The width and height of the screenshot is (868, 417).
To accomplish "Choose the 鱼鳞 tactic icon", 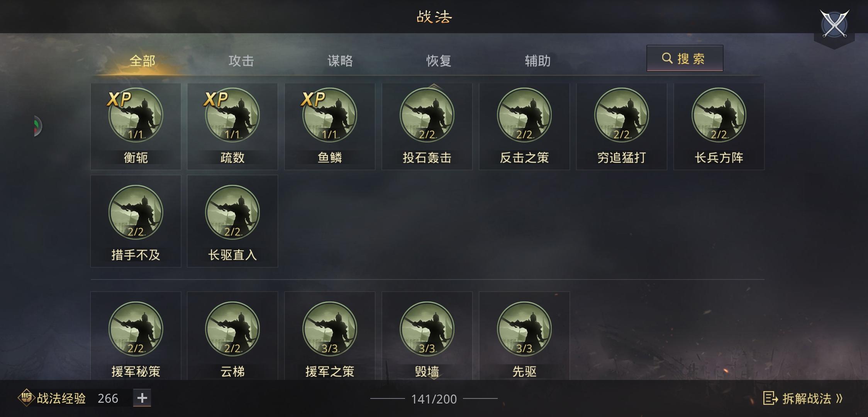I will pos(330,115).
